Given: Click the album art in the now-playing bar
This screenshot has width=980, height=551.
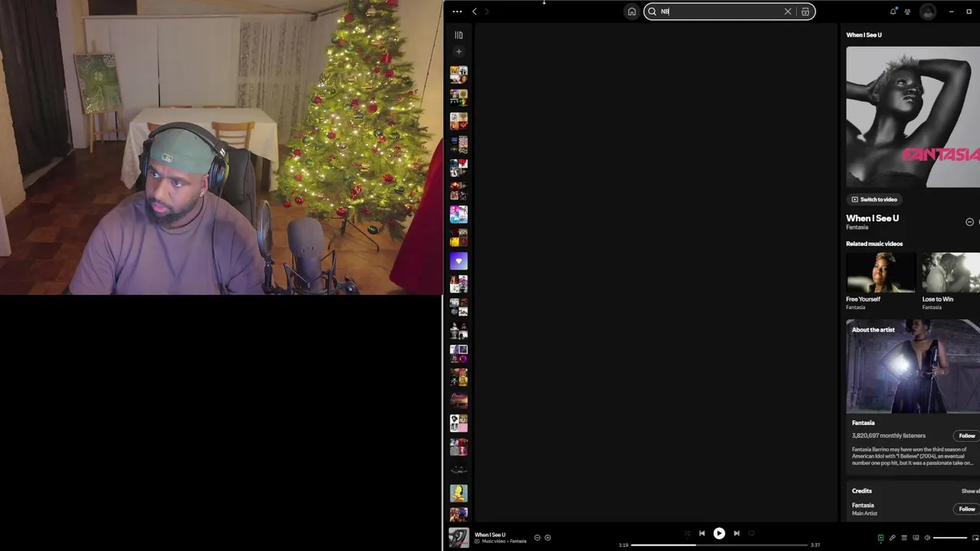Looking at the screenshot, I should [459, 538].
